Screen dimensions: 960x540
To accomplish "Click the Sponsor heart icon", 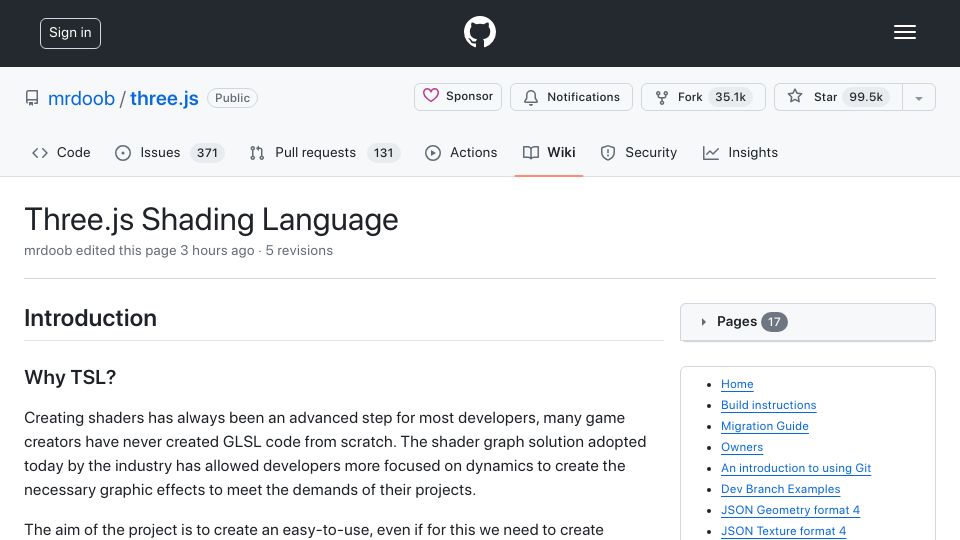I will pyautogui.click(x=431, y=96).
